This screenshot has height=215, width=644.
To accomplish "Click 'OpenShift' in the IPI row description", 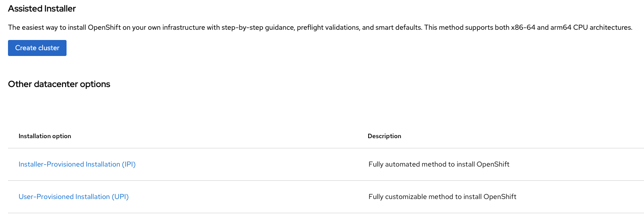I will pyautogui.click(x=493, y=164).
